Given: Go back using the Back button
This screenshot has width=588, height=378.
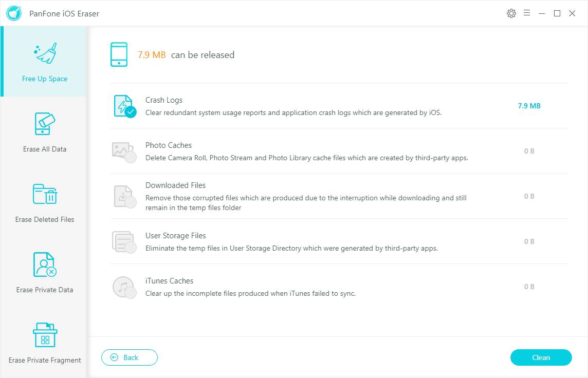Looking at the screenshot, I should pos(130,357).
